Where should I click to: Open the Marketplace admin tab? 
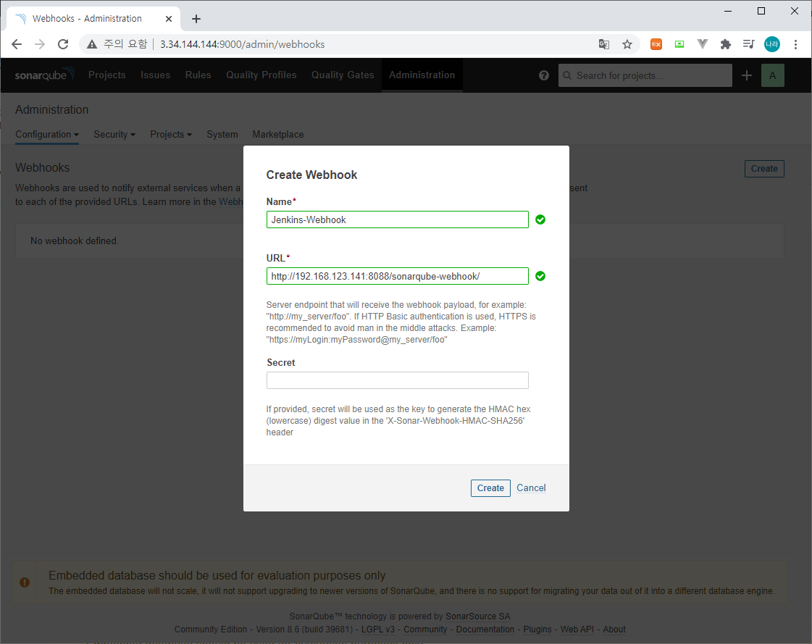278,134
